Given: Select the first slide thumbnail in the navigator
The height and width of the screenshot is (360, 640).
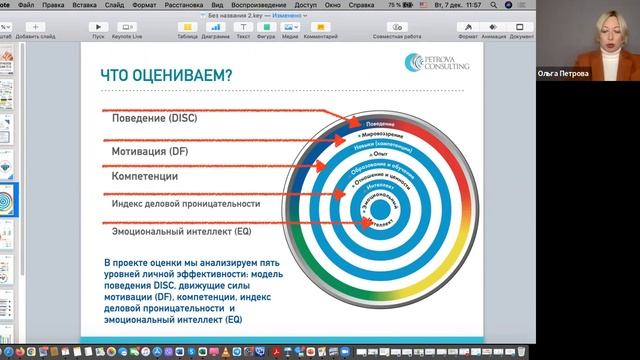Looking at the screenshot, I should coord(6,60).
